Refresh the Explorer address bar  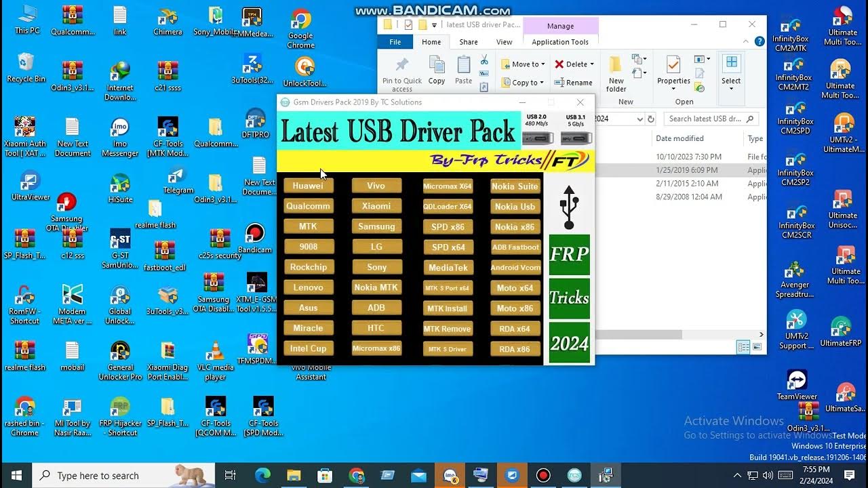coord(651,119)
